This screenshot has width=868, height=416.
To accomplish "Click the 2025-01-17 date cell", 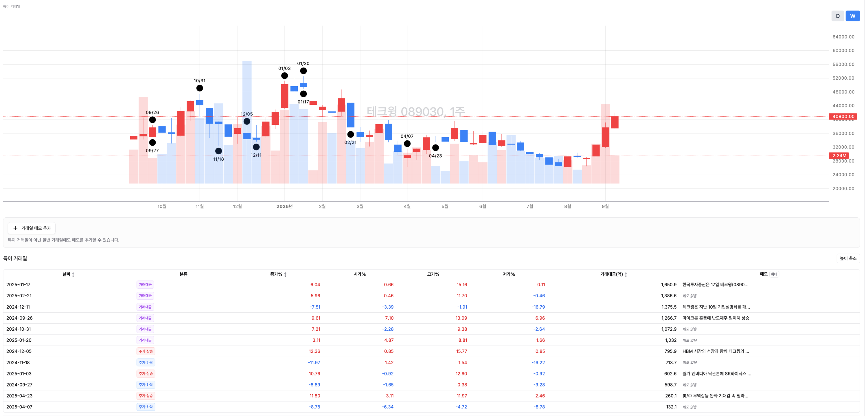I will 18,285.
